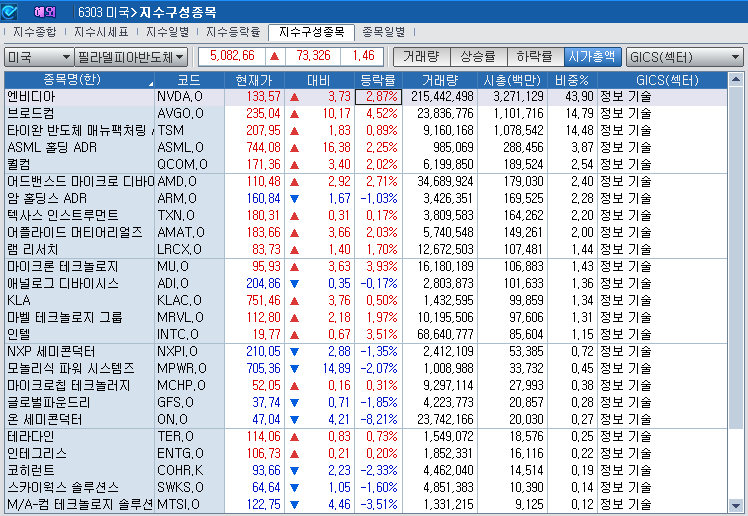Select the KLA row name
The image size is (748, 516).
click(19, 300)
